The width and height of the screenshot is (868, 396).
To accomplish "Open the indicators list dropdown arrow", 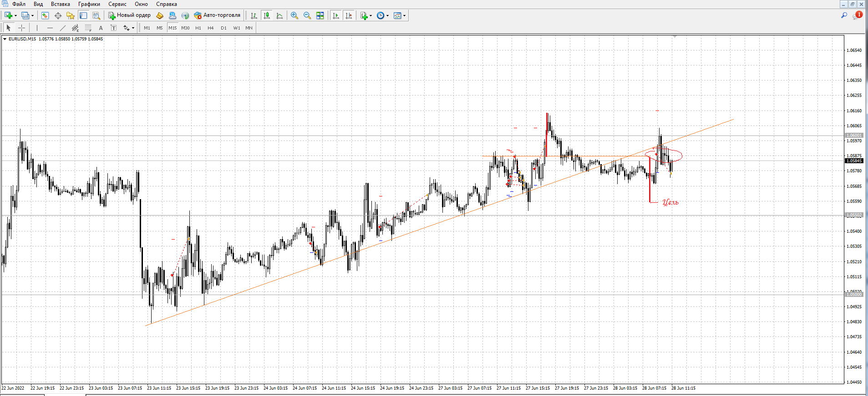I will [371, 16].
